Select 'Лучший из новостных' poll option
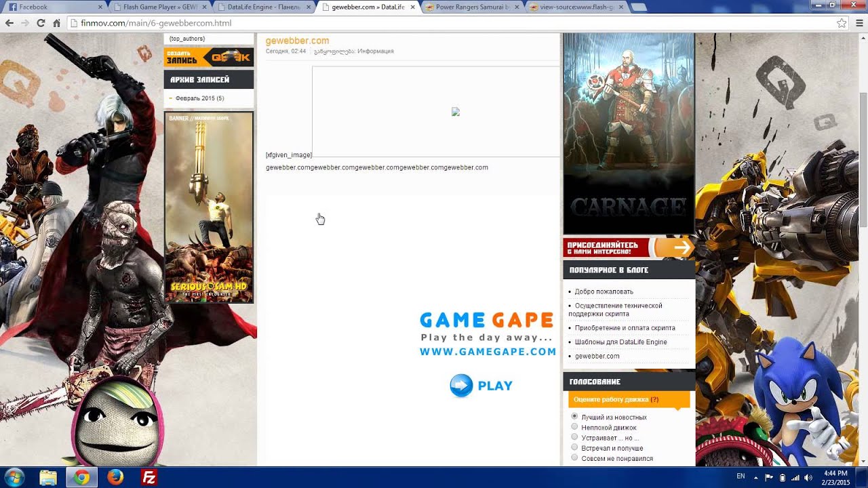The image size is (868, 488). (574, 417)
